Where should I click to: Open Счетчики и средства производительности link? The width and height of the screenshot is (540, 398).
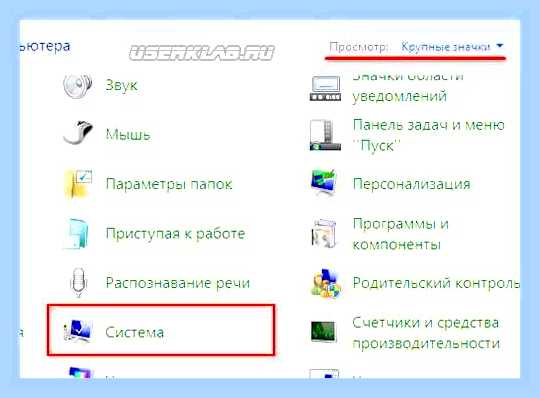426,333
